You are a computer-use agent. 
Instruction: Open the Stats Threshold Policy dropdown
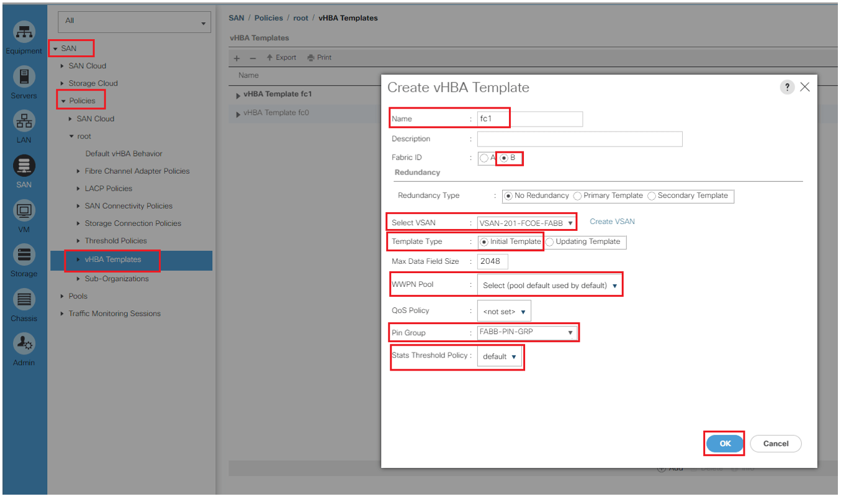500,357
